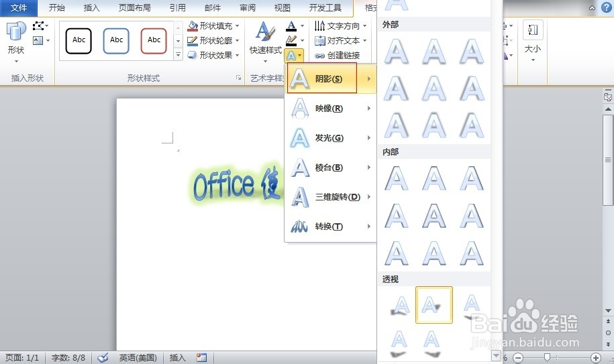Screen dimensions: 614x364
Task: Choose the highlighted perspective shadow under 透视
Action: [x=434, y=305]
